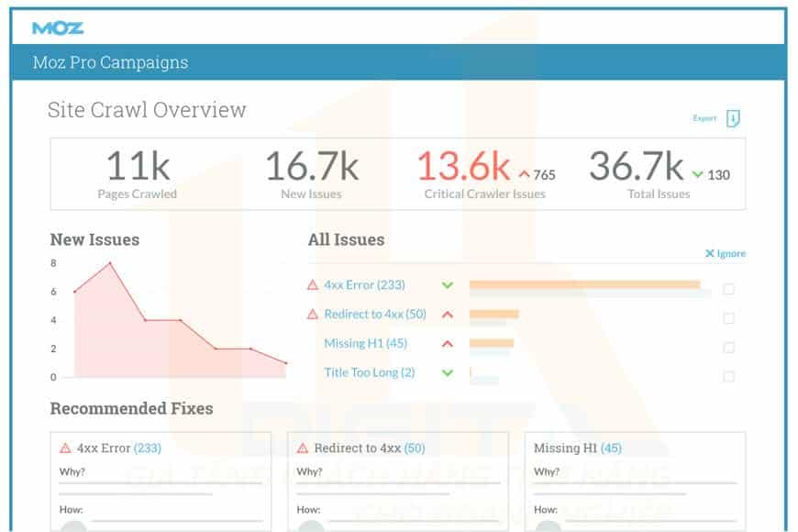Image resolution: width=798 pixels, height=532 pixels.
Task: Click the Moz logo
Action: pyautogui.click(x=58, y=28)
